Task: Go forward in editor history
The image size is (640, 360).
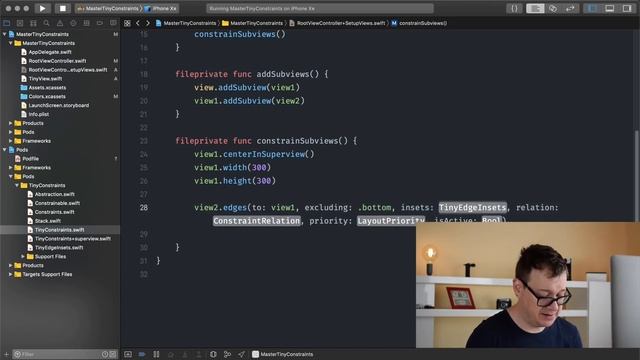Action: pos(148,23)
